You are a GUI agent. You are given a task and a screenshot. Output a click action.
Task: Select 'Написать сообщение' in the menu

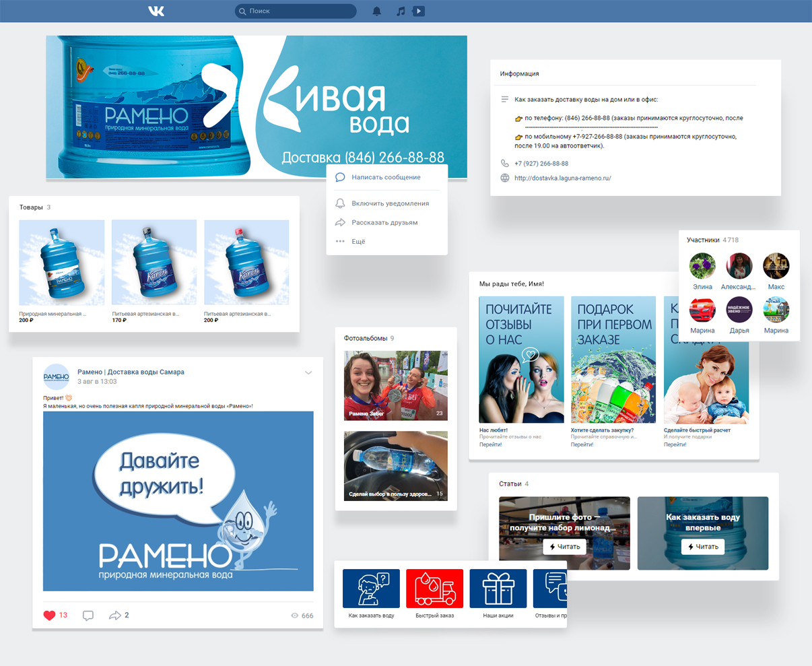386,177
